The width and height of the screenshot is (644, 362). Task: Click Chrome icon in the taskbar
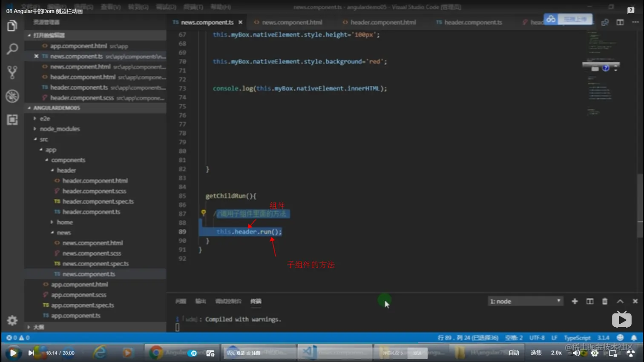[x=156, y=352]
